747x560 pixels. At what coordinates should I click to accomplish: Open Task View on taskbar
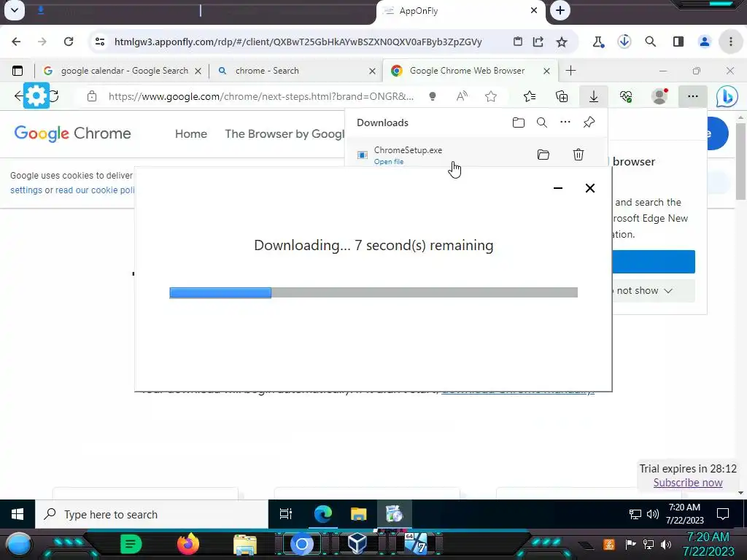point(286,514)
